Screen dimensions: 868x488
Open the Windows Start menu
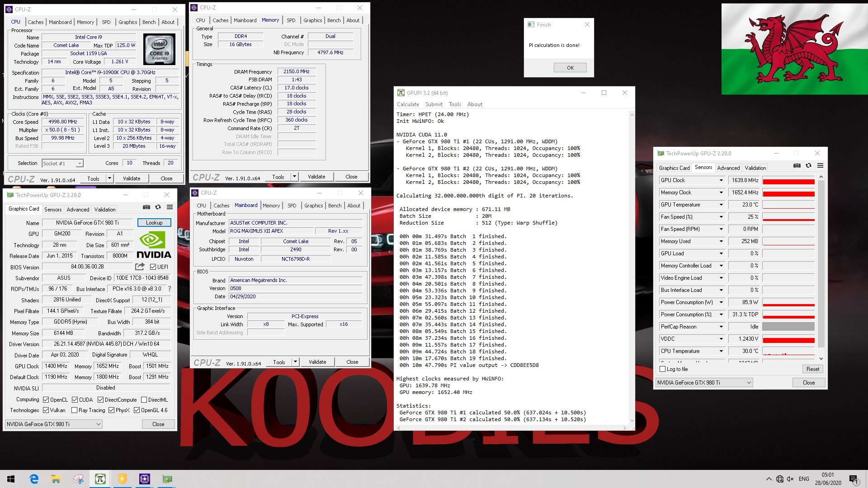pos(11,479)
